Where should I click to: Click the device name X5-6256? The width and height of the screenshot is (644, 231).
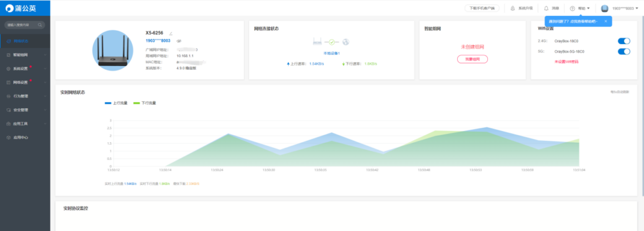(155, 33)
